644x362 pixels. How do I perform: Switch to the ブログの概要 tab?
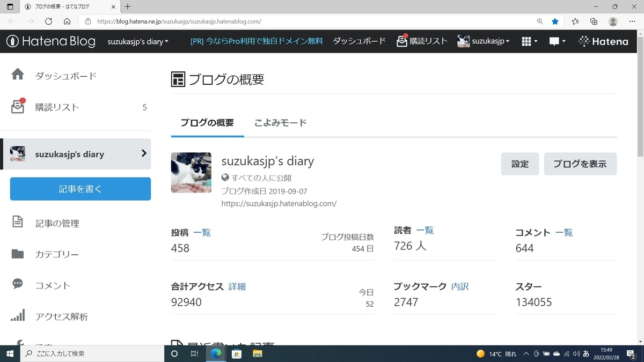coord(207,122)
